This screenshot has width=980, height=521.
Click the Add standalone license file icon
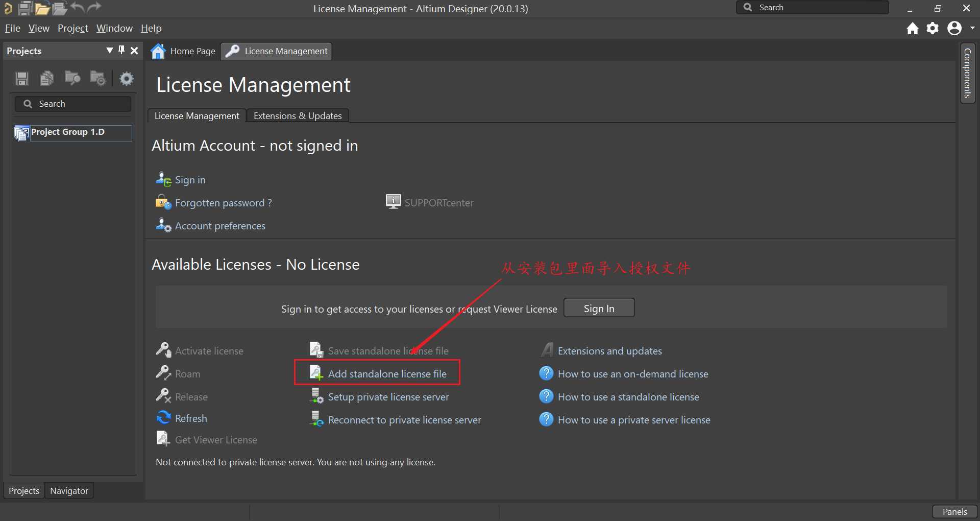(316, 373)
